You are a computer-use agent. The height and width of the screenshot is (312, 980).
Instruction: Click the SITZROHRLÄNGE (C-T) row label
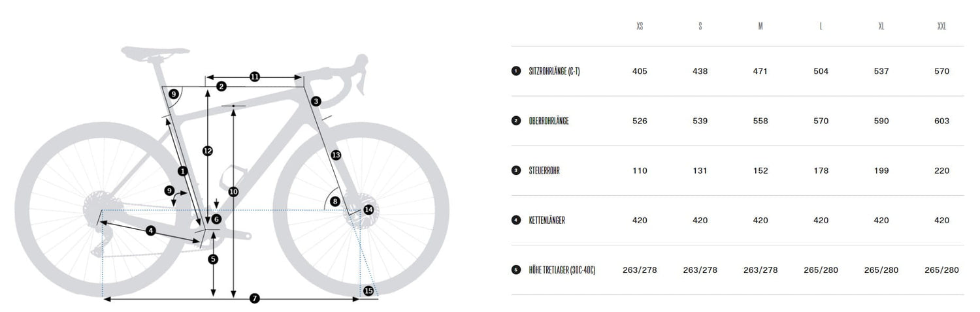554,71
